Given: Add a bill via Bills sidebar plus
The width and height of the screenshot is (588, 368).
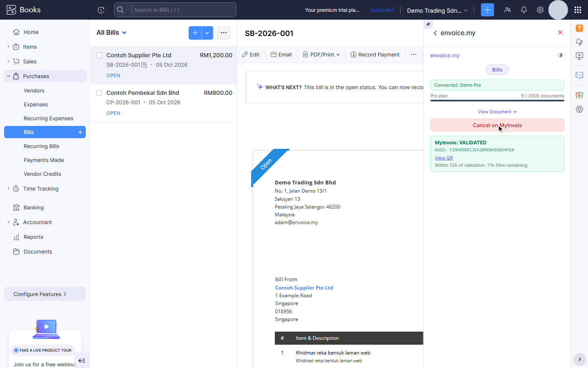Looking at the screenshot, I should tap(80, 132).
